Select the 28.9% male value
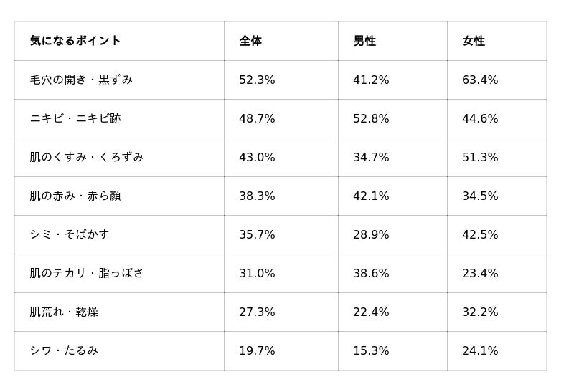 pyautogui.click(x=371, y=234)
